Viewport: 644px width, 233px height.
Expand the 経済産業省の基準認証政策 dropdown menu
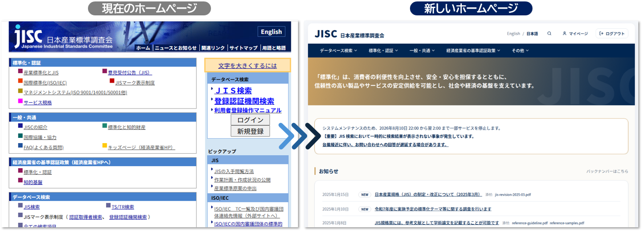click(x=473, y=50)
